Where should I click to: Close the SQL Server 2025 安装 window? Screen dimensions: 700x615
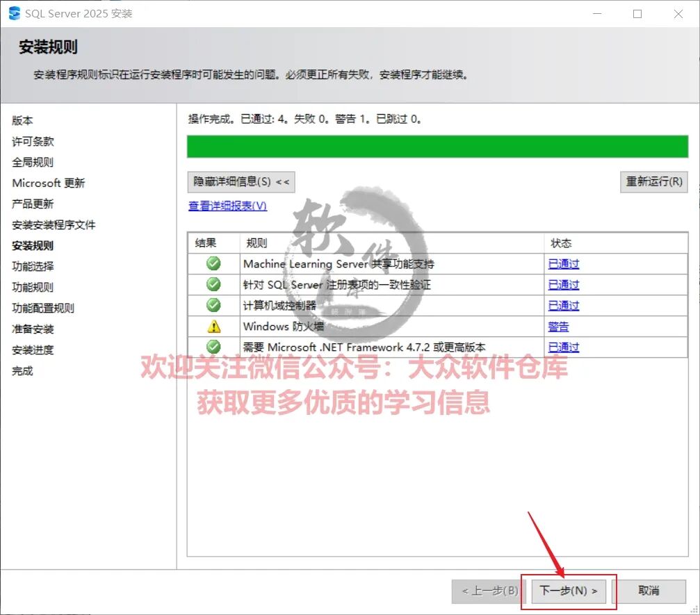pos(678,14)
